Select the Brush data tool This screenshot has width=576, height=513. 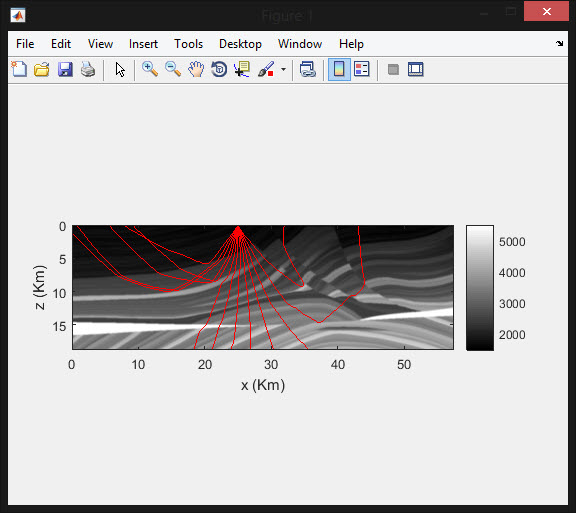click(266, 69)
